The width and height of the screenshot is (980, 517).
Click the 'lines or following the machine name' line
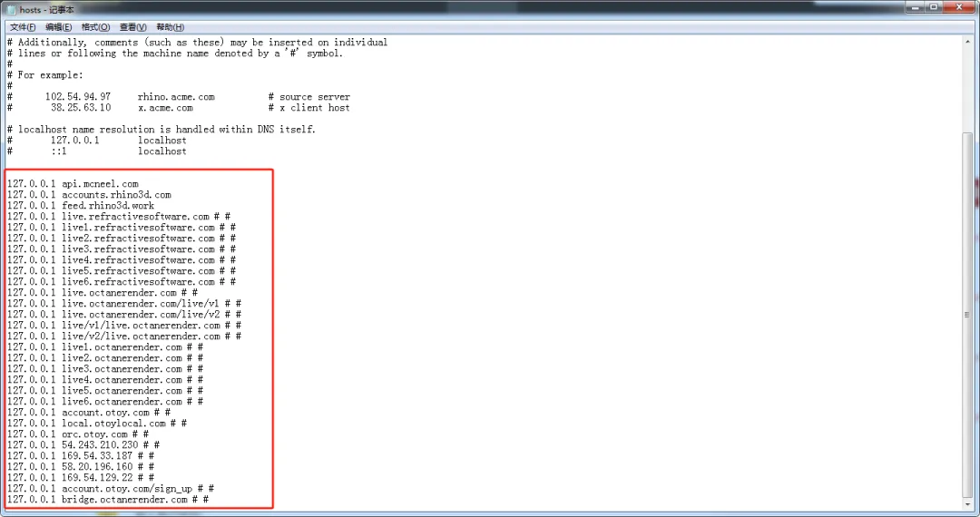[175, 54]
